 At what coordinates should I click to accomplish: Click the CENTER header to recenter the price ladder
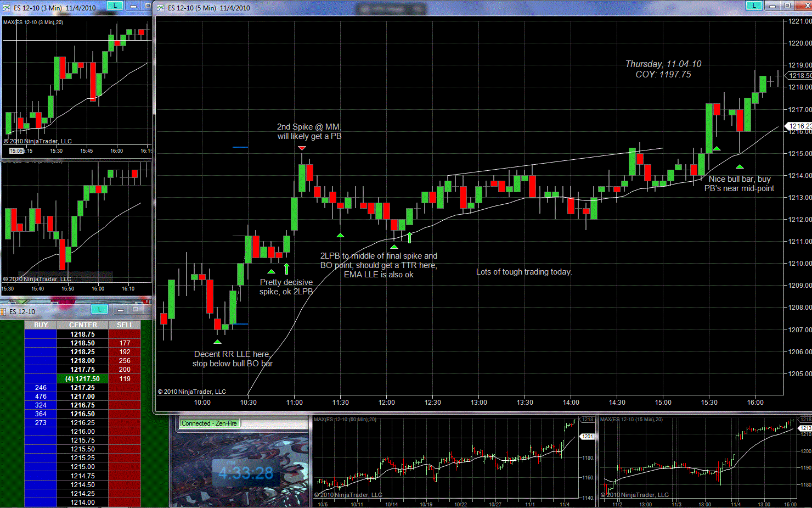coord(83,325)
